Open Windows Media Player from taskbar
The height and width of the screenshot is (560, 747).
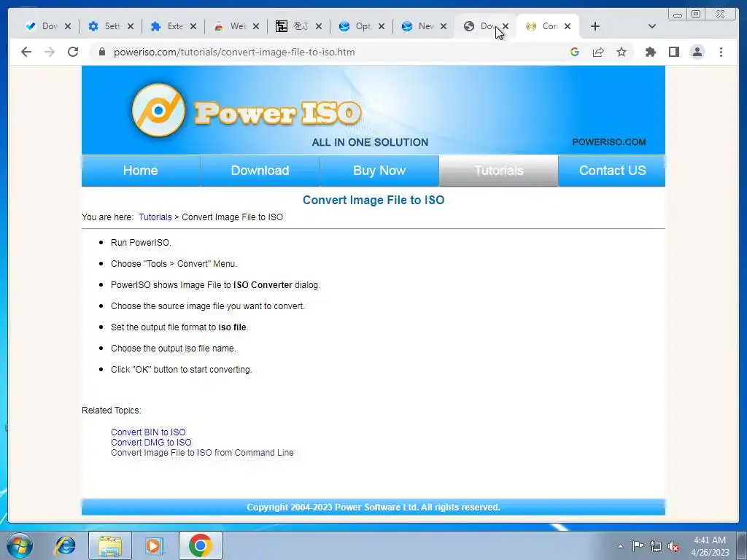pyautogui.click(x=154, y=545)
